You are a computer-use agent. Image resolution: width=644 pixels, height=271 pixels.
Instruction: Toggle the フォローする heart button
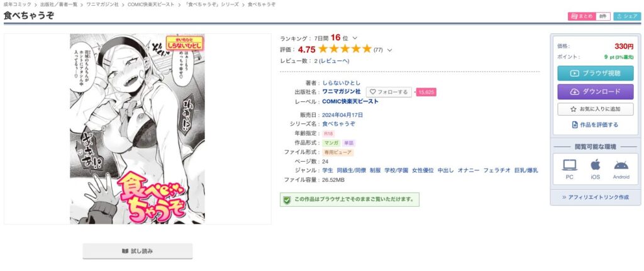[389, 92]
